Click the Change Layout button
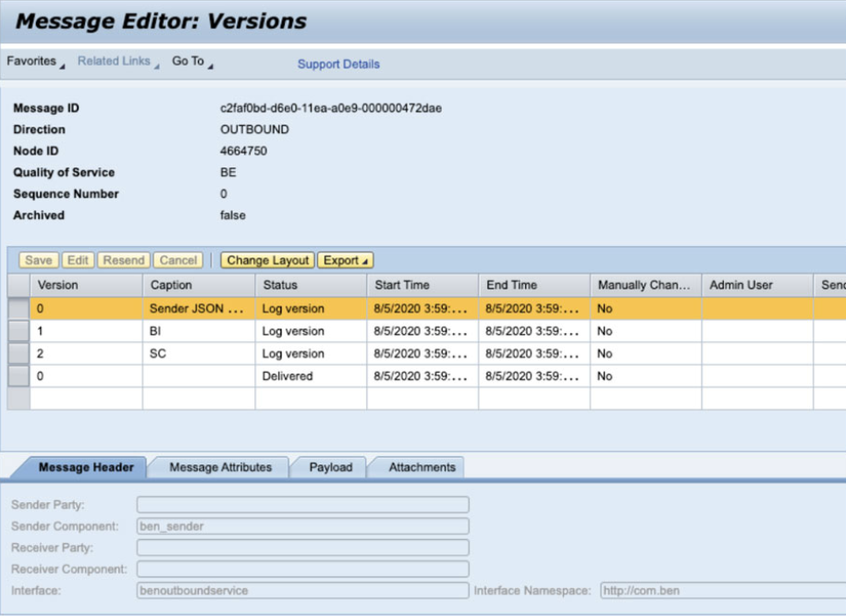846x616 pixels. (x=267, y=261)
